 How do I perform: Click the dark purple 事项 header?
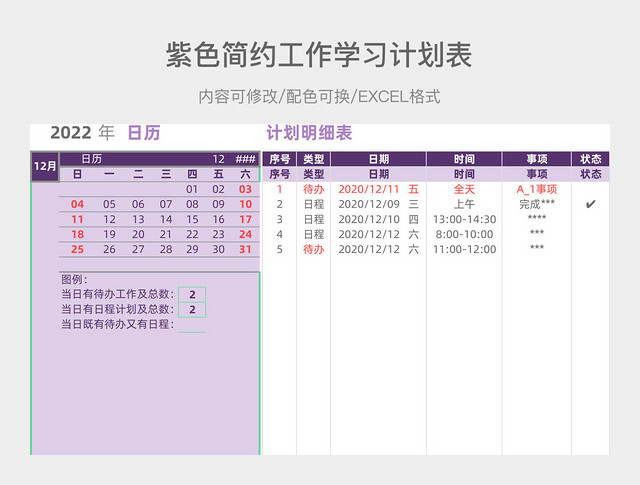[x=536, y=159]
